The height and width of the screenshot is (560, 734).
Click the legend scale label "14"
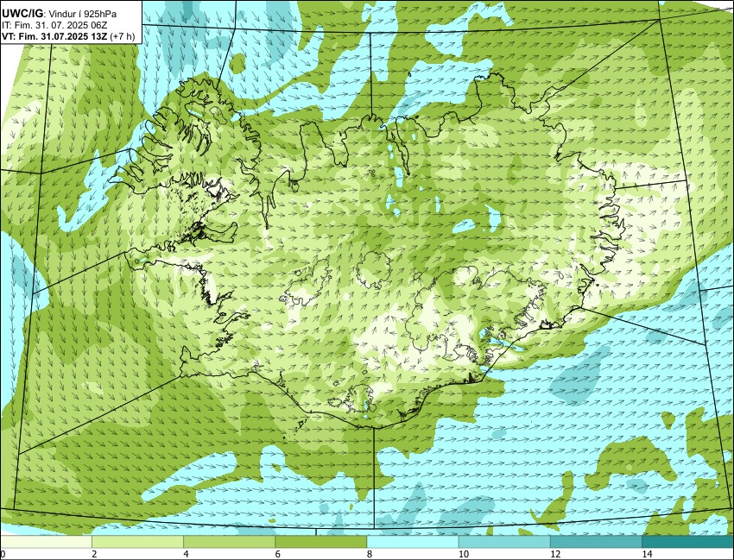(647, 554)
